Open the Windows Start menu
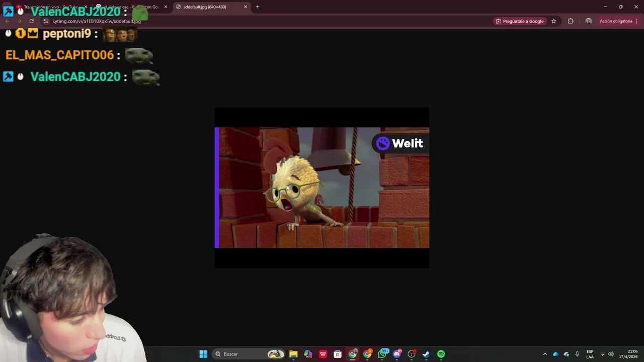This screenshot has width=644, height=362. coord(203,354)
